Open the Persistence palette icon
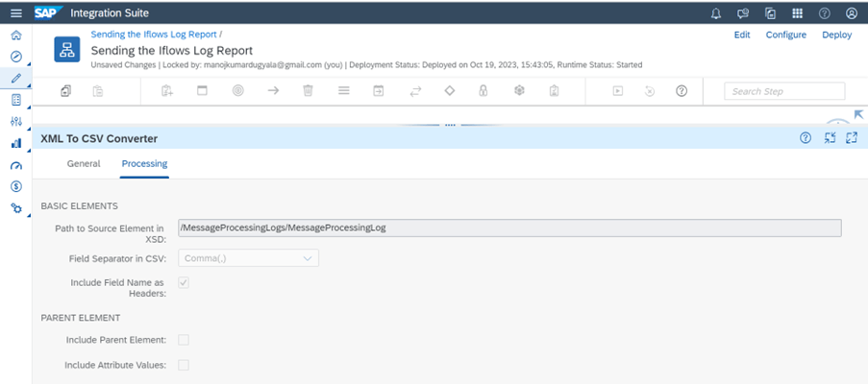The height and width of the screenshot is (384, 868). [519, 90]
